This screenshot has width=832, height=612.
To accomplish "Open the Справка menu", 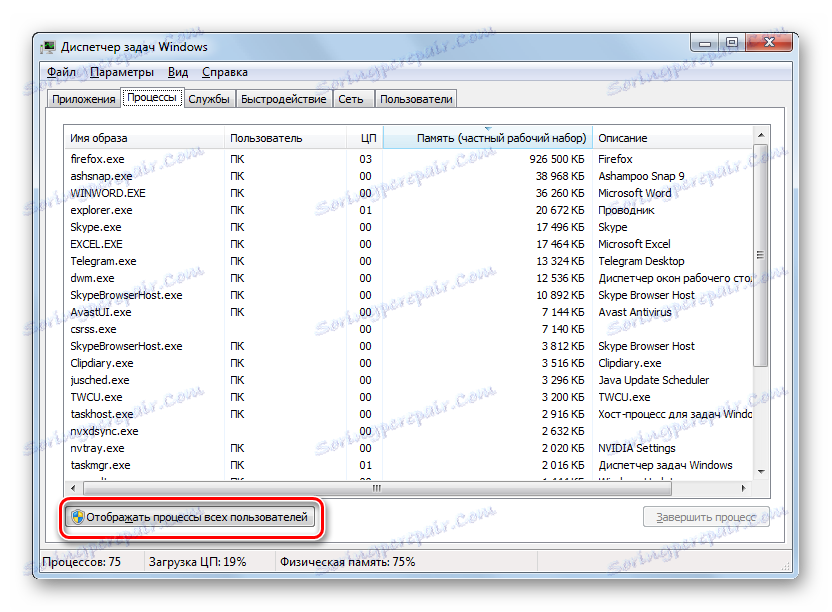I will point(224,72).
